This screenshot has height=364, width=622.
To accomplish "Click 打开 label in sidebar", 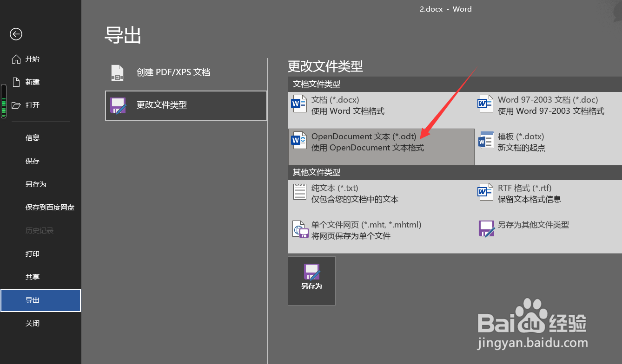I will pos(33,105).
